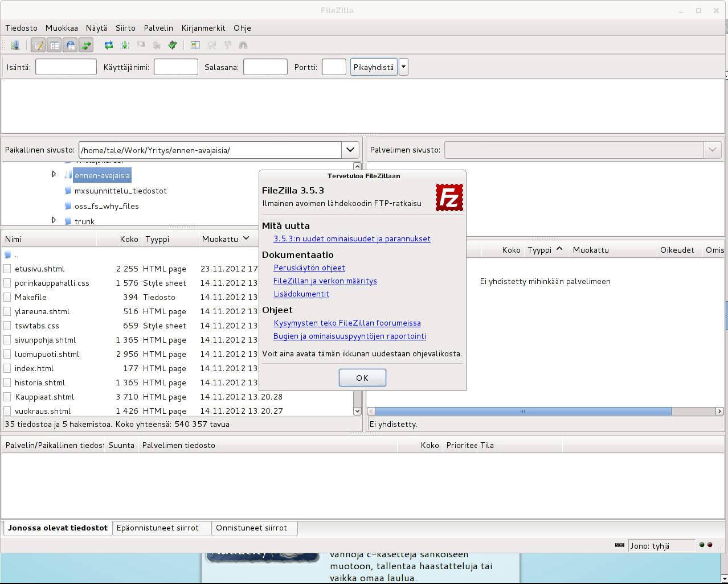The height and width of the screenshot is (584, 728).
Task: Click the local tree scroll-up arrow
Action: pos(357,166)
